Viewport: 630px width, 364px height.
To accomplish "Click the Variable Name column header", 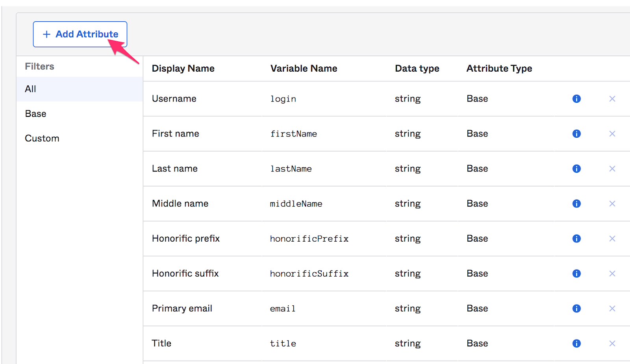I will tap(304, 68).
